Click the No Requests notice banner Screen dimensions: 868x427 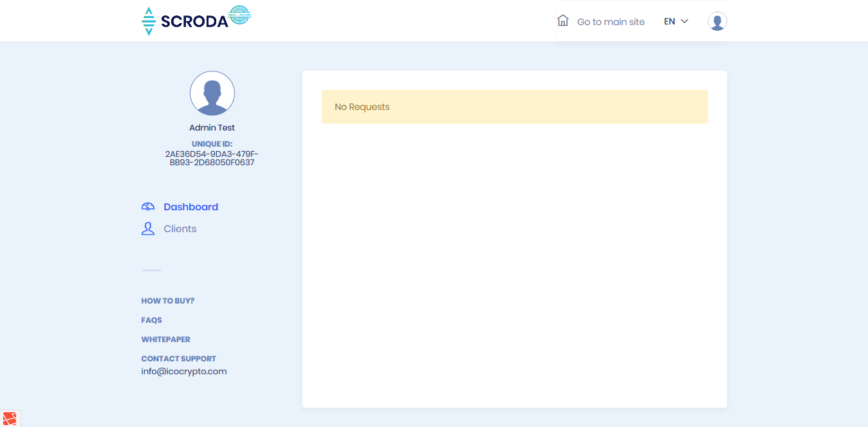point(514,107)
